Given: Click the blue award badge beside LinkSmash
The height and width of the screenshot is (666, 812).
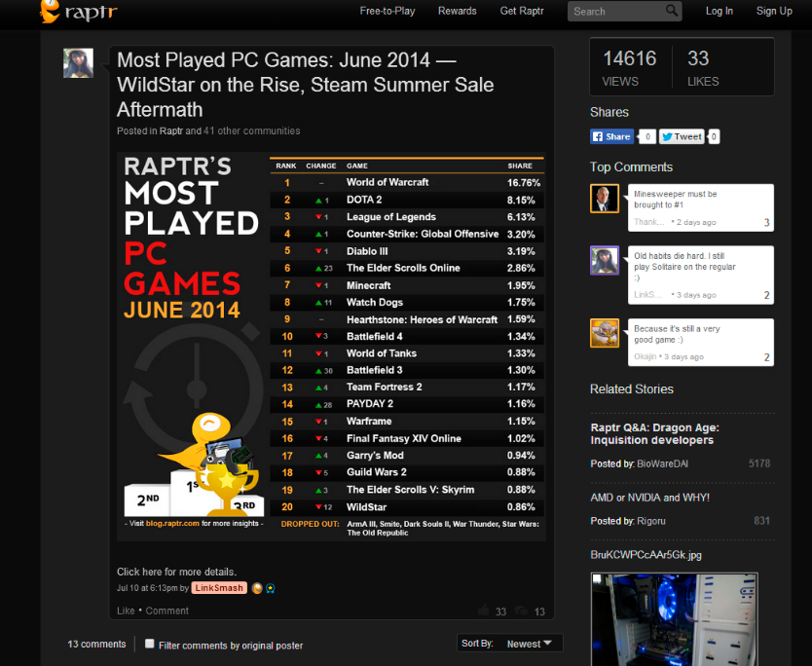Looking at the screenshot, I should [x=271, y=588].
